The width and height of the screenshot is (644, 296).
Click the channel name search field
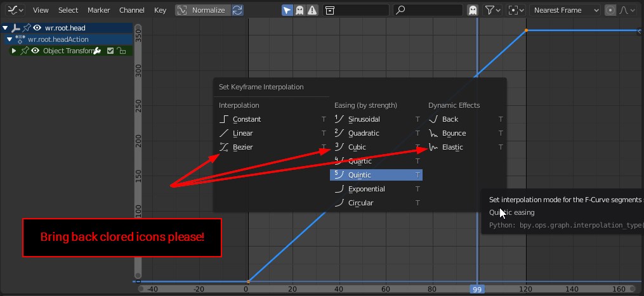click(428, 10)
